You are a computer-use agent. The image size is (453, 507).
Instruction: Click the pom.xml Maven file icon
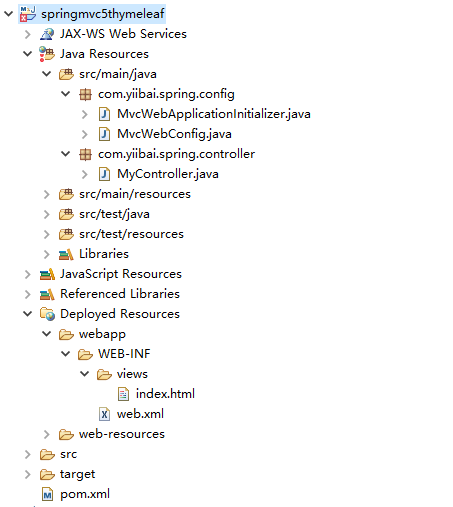click(x=47, y=494)
